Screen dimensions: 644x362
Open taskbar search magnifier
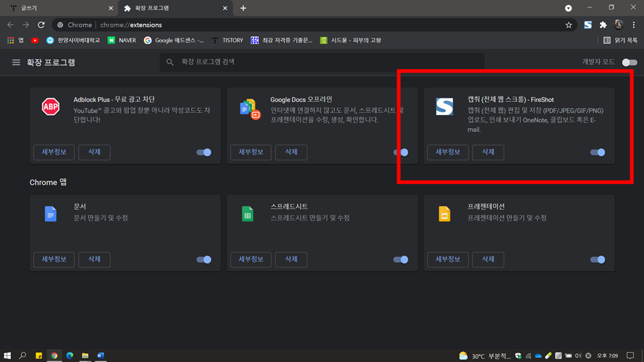click(23, 355)
